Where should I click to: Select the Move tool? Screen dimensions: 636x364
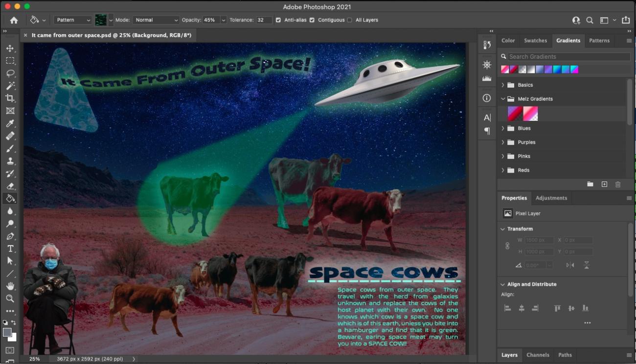coord(10,48)
